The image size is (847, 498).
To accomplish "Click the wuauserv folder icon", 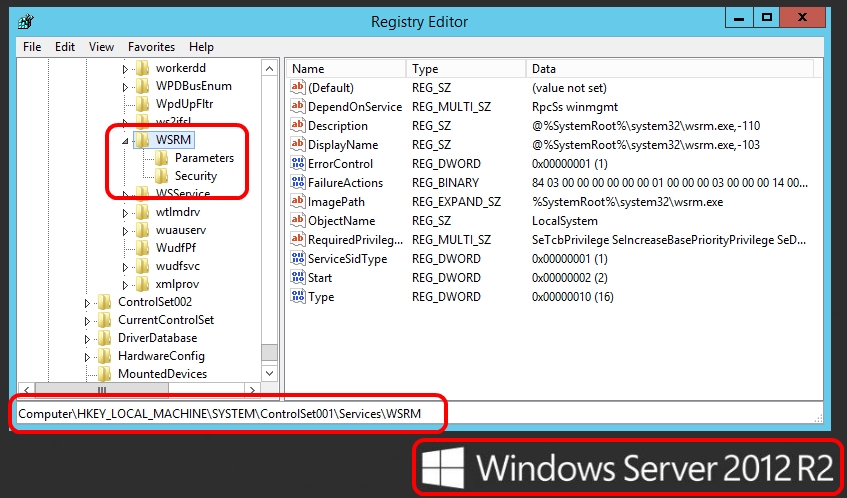I will (142, 230).
